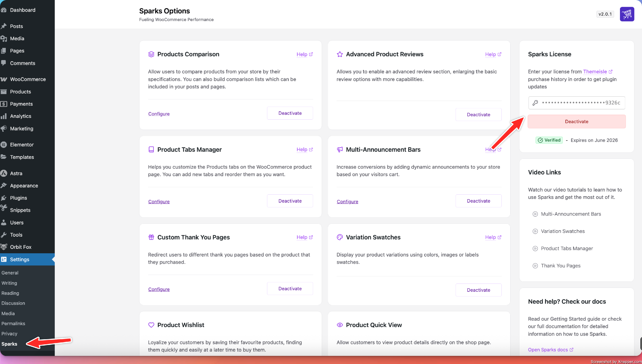Click the license key input field
Viewport: 642px width, 364px height.
[x=577, y=103]
